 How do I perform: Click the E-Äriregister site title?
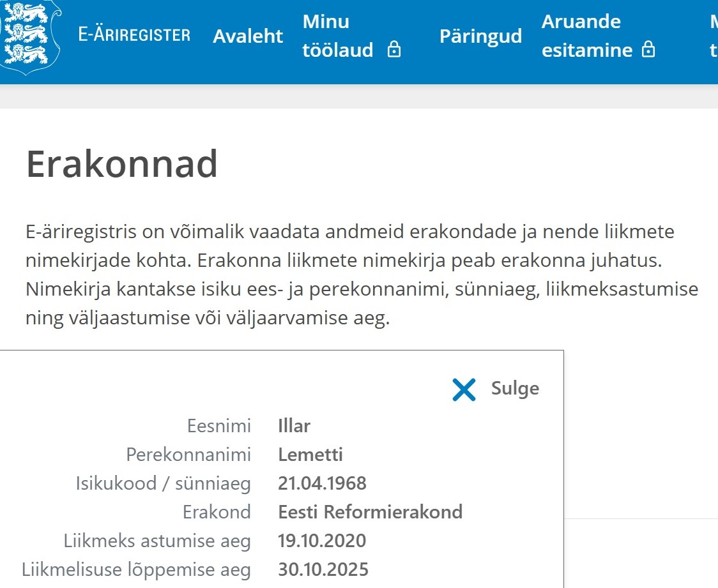pyautogui.click(x=134, y=35)
